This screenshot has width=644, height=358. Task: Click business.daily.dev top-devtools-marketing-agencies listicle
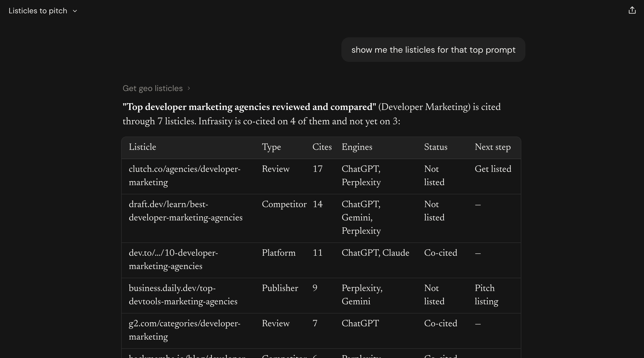pyautogui.click(x=183, y=295)
